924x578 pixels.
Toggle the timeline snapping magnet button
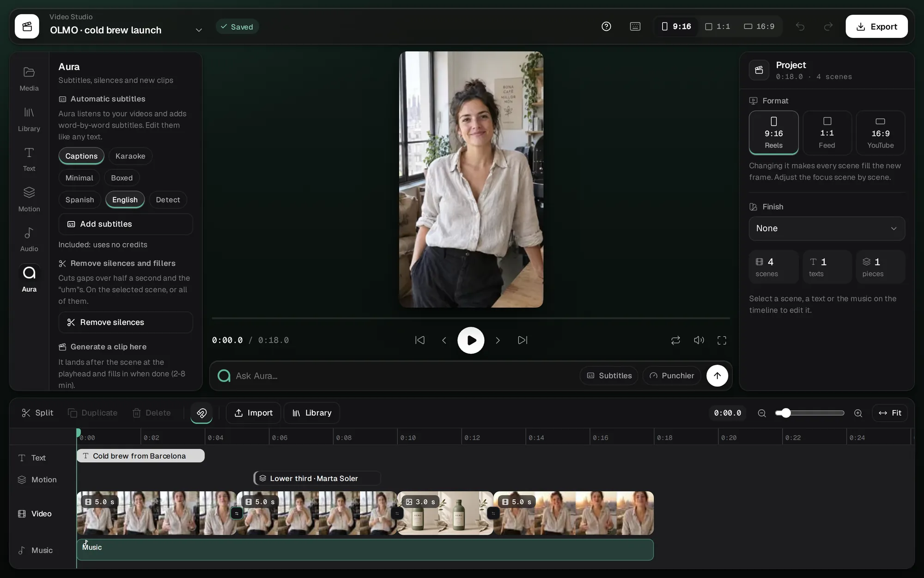coord(201,413)
